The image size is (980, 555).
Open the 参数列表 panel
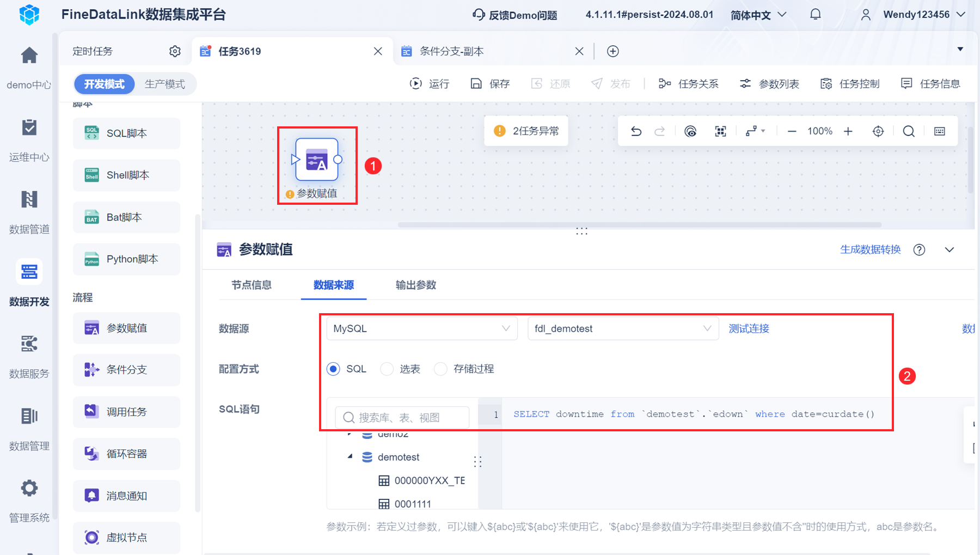point(769,84)
